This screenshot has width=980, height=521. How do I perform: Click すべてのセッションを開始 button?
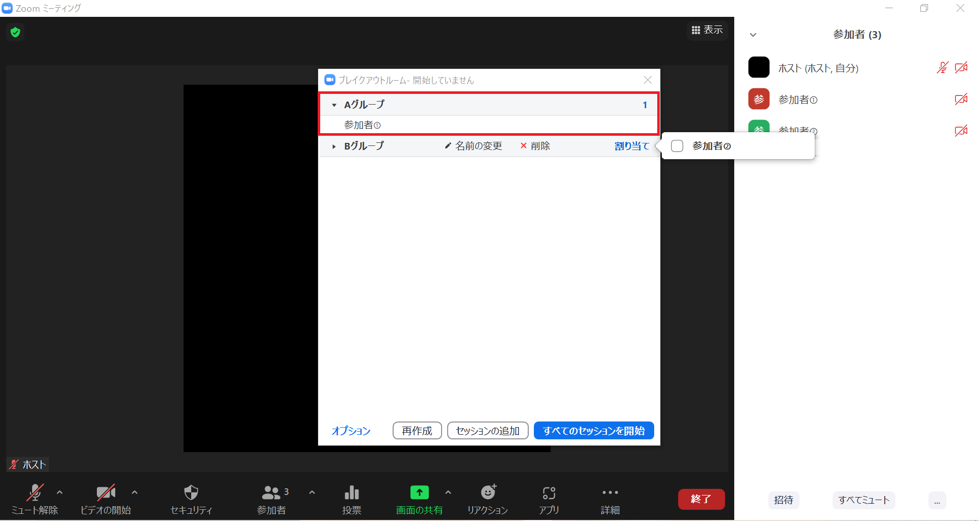click(x=594, y=431)
